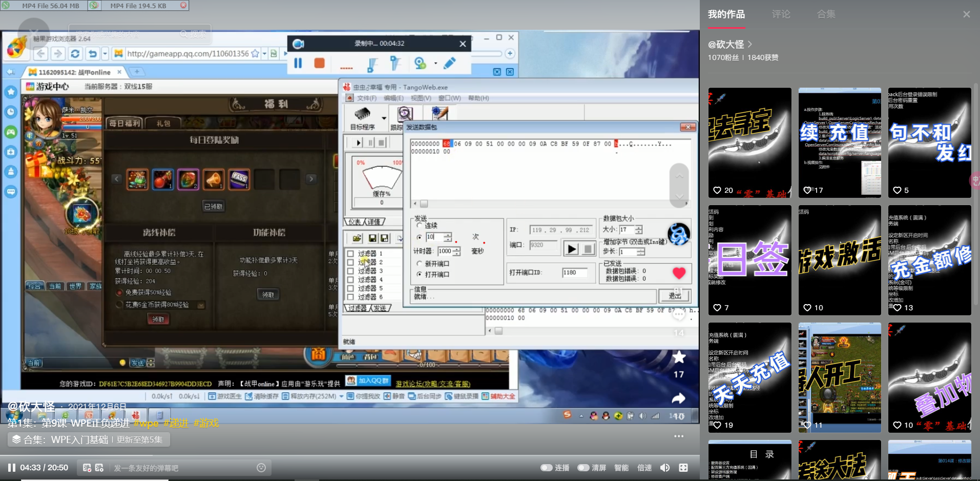
Task: Switch to the 合集 tab
Action: [x=826, y=14]
